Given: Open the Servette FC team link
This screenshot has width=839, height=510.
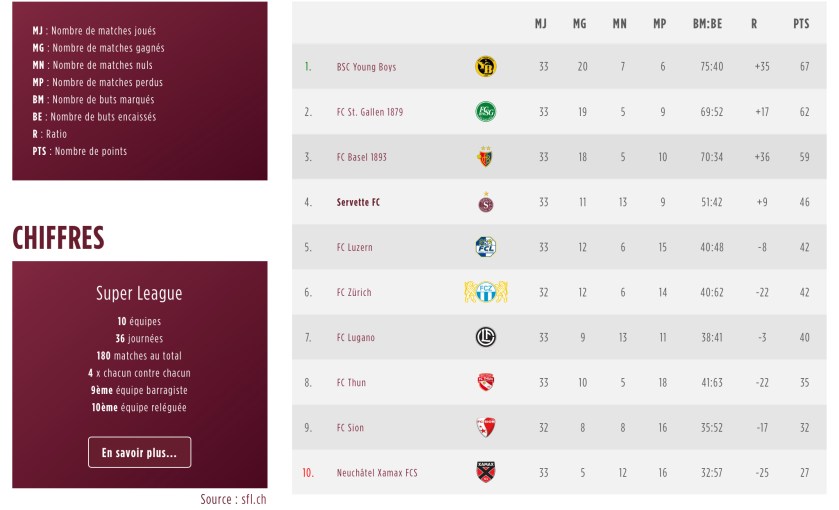Looking at the screenshot, I should (358, 202).
